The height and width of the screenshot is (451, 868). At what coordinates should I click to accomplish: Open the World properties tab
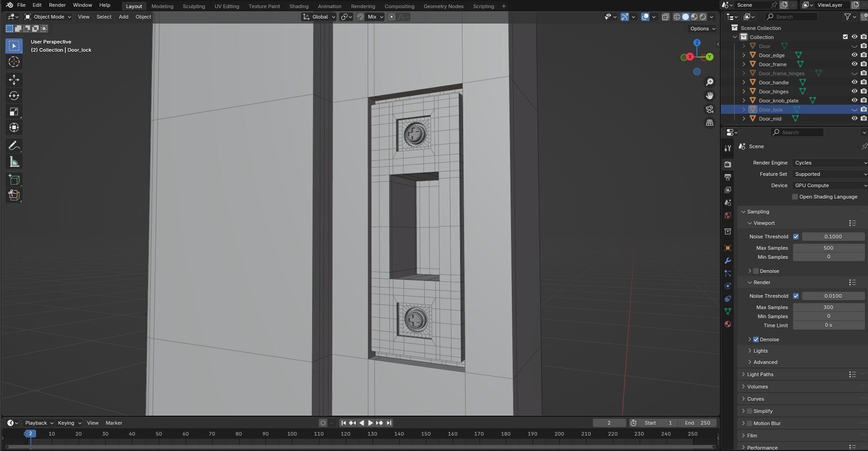click(728, 215)
